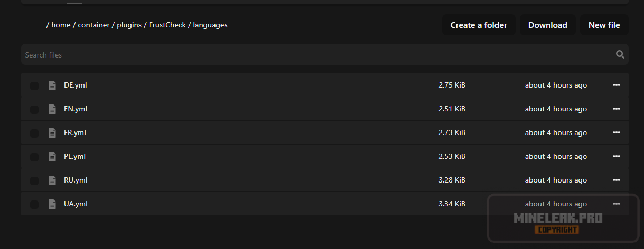Screen dimensions: 644x249
Task: Click the DE.yml file icon
Action: tap(52, 85)
